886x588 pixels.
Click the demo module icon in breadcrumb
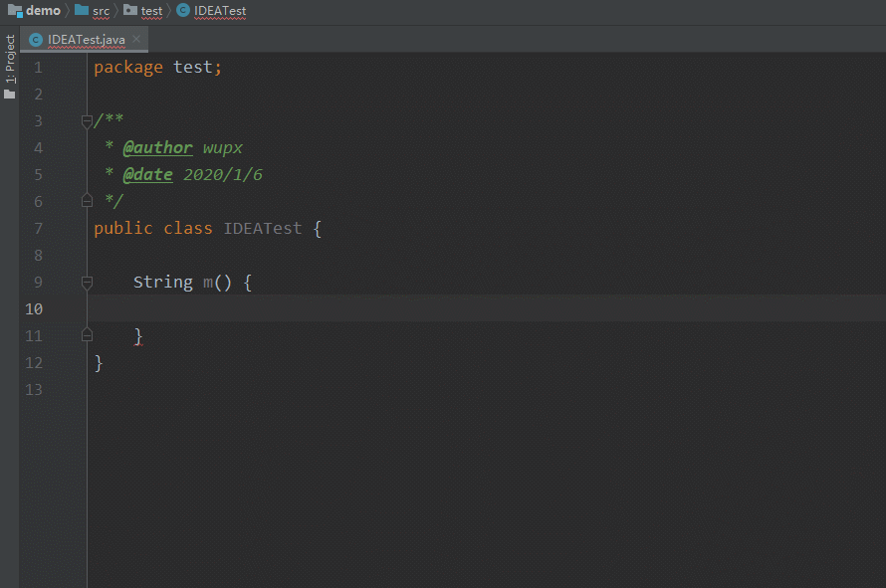pyautogui.click(x=15, y=11)
